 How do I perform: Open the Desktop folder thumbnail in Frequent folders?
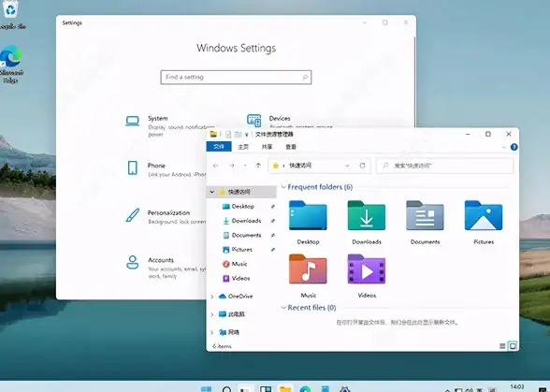[x=308, y=222]
